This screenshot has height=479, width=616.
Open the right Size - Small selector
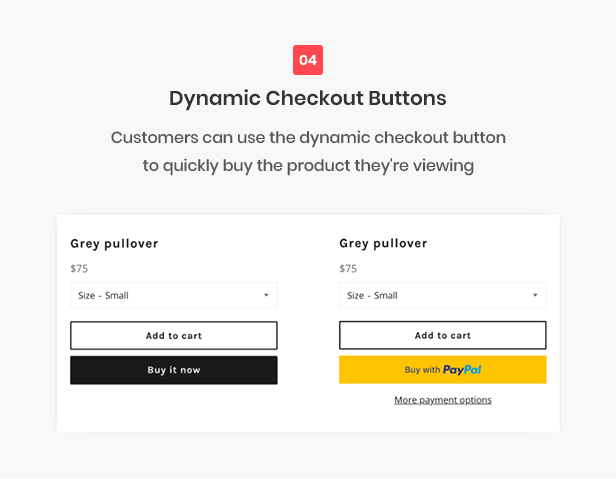(x=443, y=295)
